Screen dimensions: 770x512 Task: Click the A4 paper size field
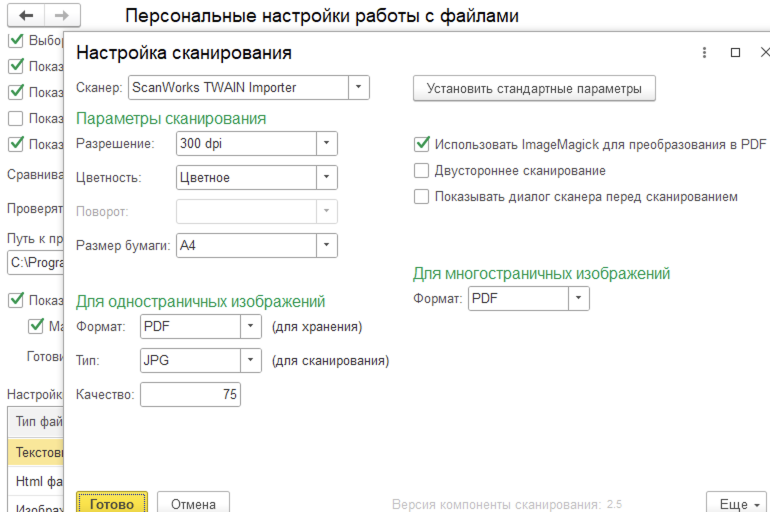coord(247,245)
